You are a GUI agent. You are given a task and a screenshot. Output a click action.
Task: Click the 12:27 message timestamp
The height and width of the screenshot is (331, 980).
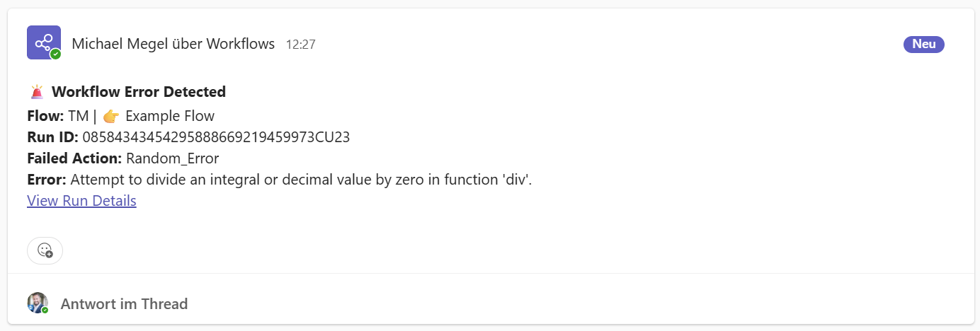tap(300, 45)
